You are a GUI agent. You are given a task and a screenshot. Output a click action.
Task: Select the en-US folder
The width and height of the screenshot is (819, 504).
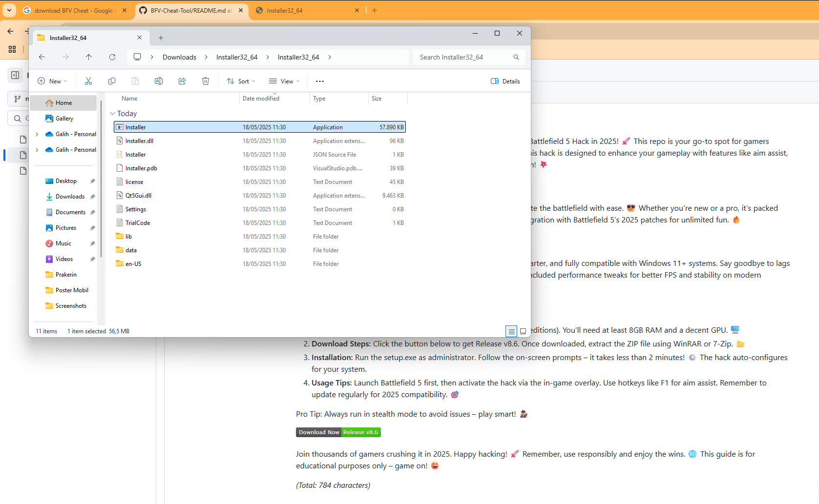click(x=260, y=264)
